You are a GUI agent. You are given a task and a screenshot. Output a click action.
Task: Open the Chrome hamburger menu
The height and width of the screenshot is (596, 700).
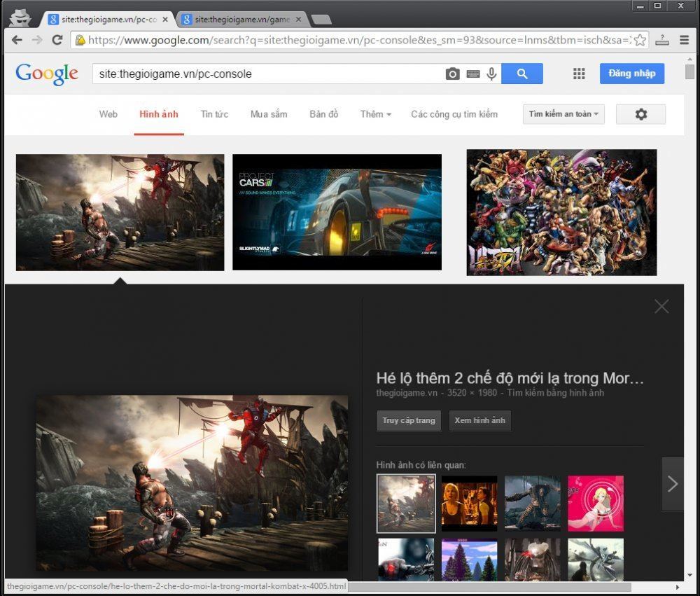pyautogui.click(x=684, y=40)
